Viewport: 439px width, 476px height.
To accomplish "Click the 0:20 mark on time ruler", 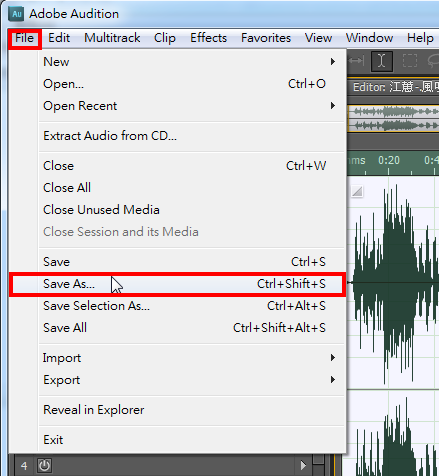I will pyautogui.click(x=389, y=161).
